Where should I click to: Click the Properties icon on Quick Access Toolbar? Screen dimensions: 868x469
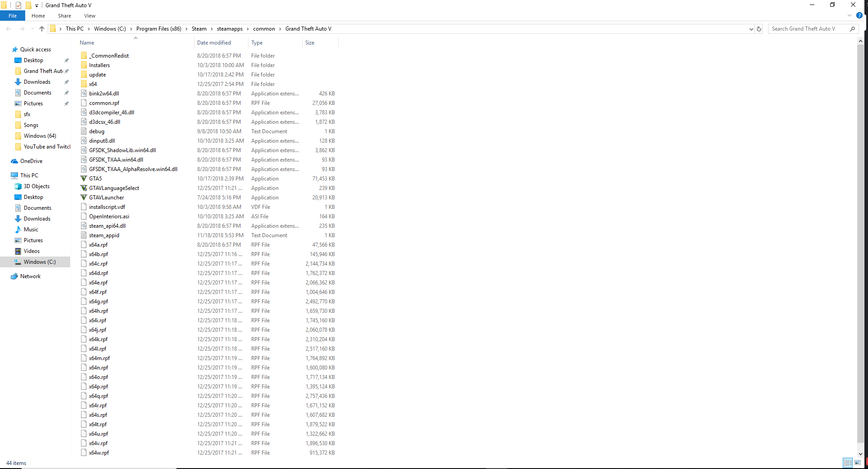point(18,5)
